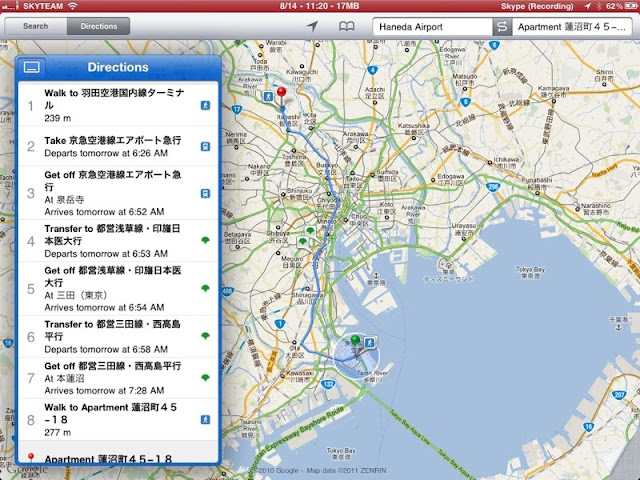
Task: Select step 5 Get off at 三田
Action: coord(118,289)
